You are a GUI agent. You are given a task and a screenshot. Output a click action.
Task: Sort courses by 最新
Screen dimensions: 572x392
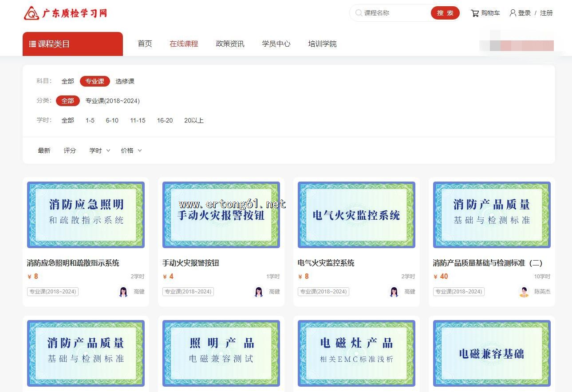click(44, 150)
